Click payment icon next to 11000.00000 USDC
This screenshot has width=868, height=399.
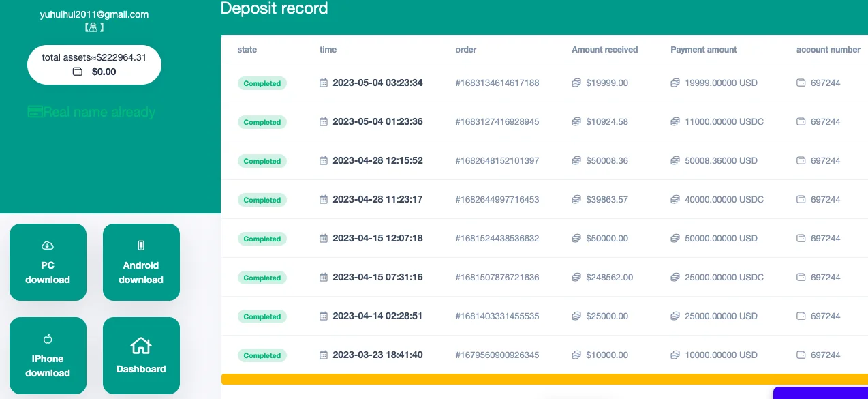click(675, 122)
